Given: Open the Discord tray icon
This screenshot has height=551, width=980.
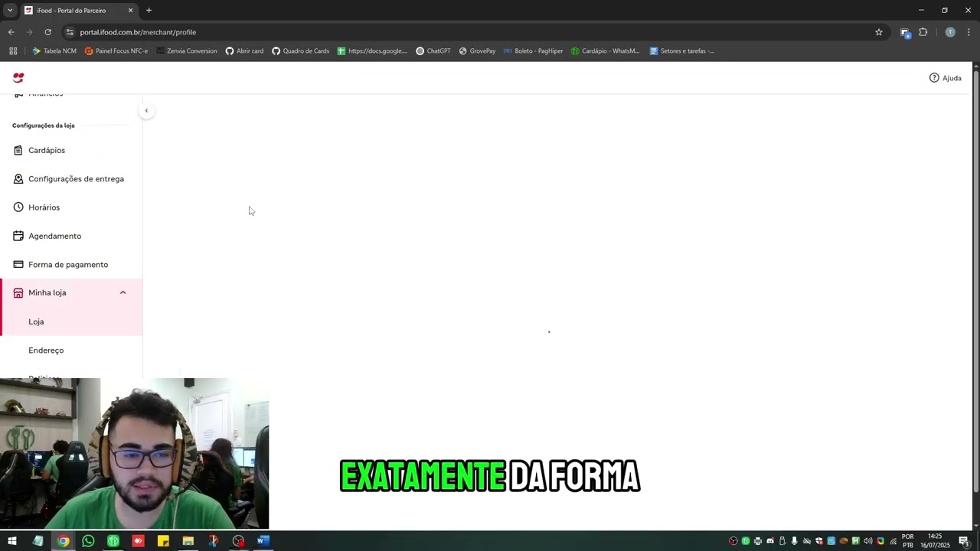Looking at the screenshot, I should (x=770, y=541).
